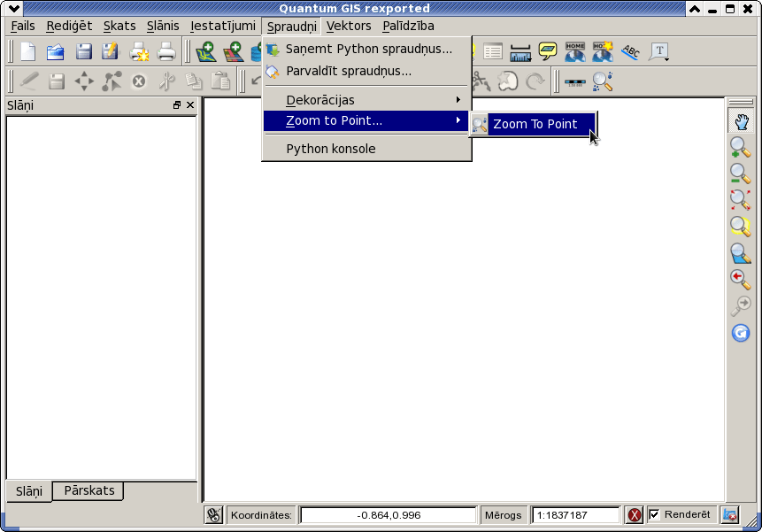Open the Fails menu

(23, 26)
